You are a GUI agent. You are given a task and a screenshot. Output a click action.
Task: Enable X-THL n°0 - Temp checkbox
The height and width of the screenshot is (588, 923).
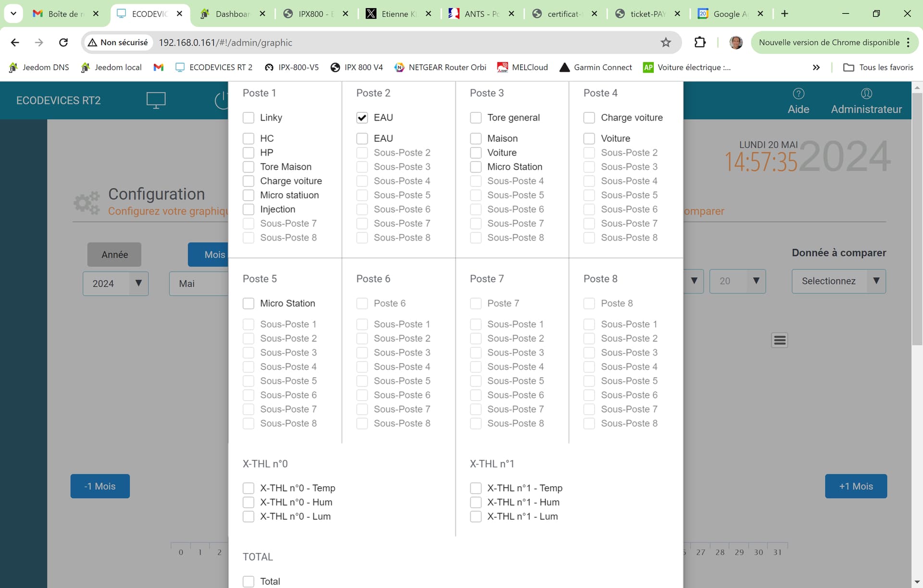249,488
